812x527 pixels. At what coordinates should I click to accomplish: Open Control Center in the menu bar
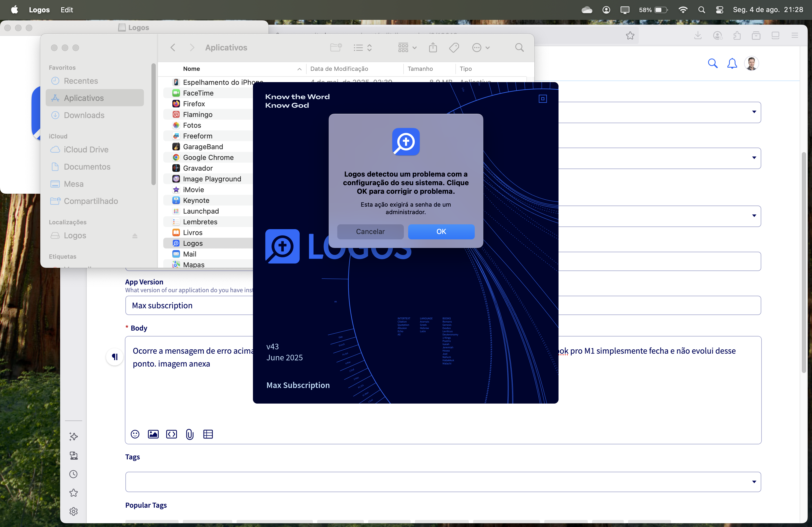(x=720, y=10)
